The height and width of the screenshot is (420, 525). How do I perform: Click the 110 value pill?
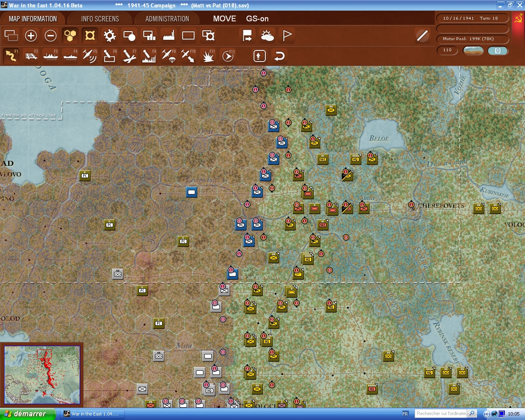click(x=447, y=50)
